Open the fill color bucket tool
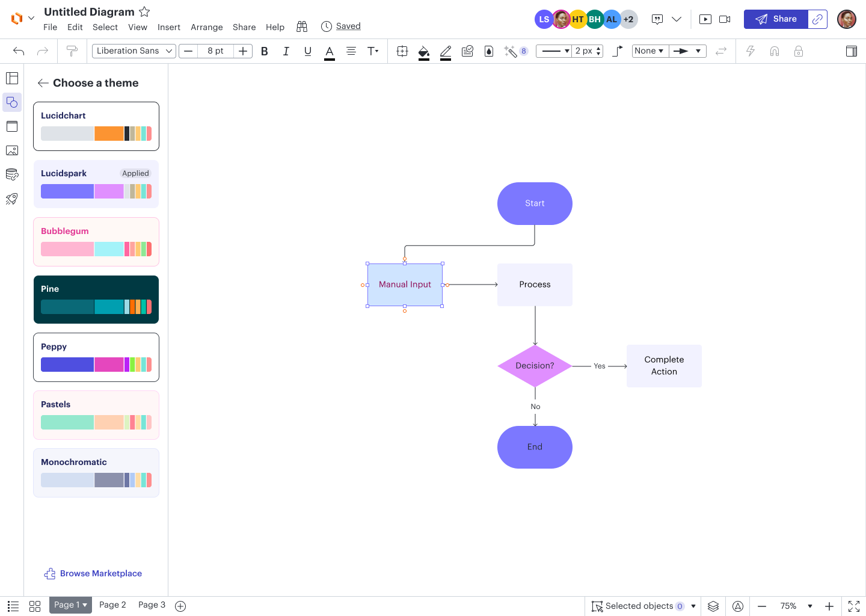 pyautogui.click(x=424, y=51)
